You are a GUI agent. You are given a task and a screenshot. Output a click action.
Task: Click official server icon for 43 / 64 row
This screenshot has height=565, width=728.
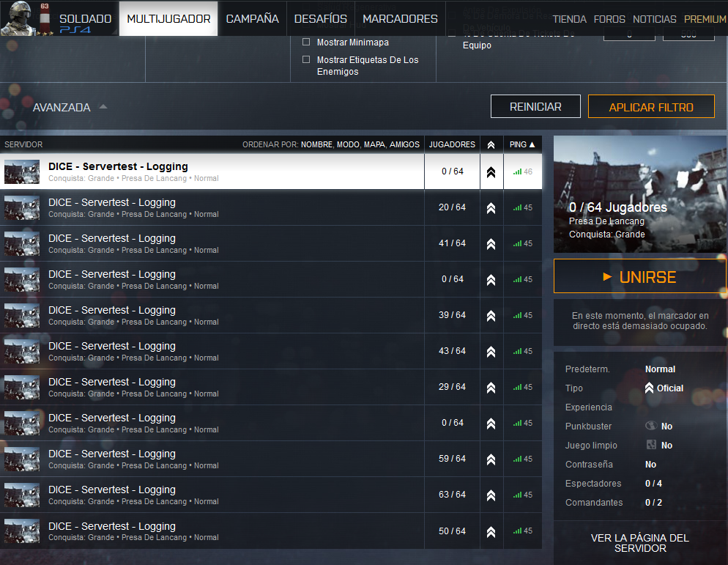point(491,352)
